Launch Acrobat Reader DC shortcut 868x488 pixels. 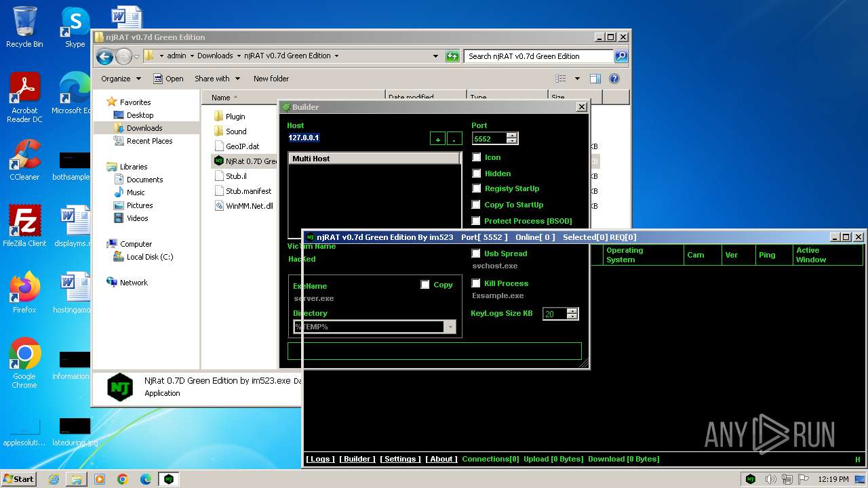coord(24,98)
